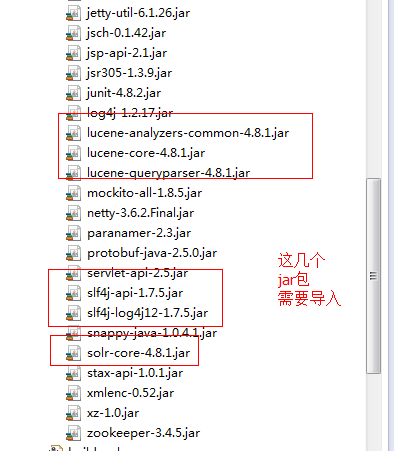Click the jar icon beside paranamer-2.3.jar
This screenshot has height=451, width=394.
73,233
